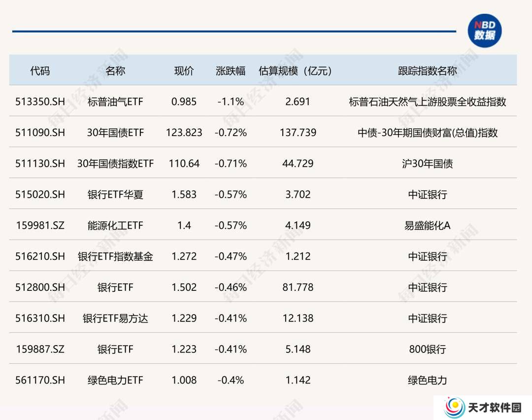Select code 516310.SH
532x420 pixels.
(40, 318)
